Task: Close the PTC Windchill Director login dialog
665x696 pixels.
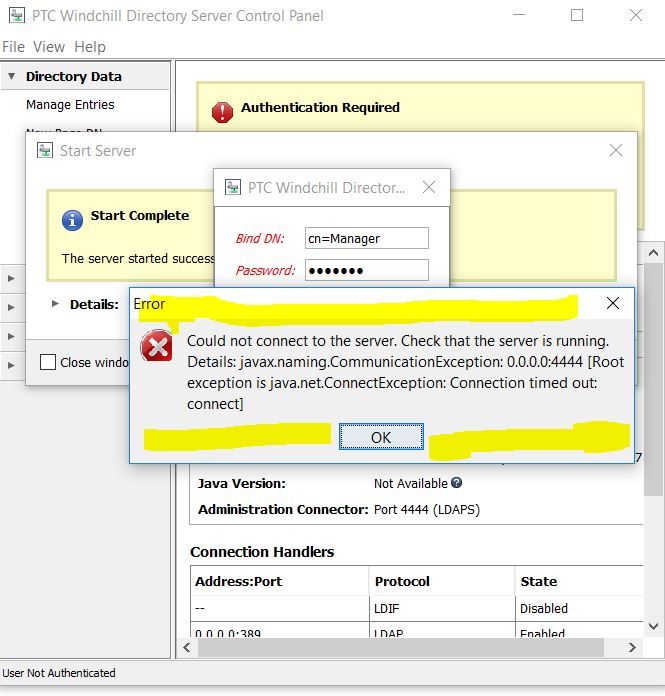Action: point(429,187)
